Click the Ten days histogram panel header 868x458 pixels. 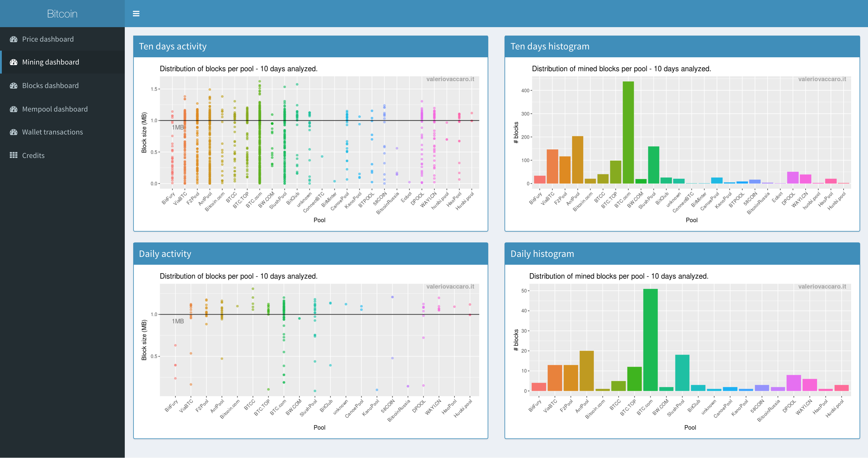pos(549,46)
